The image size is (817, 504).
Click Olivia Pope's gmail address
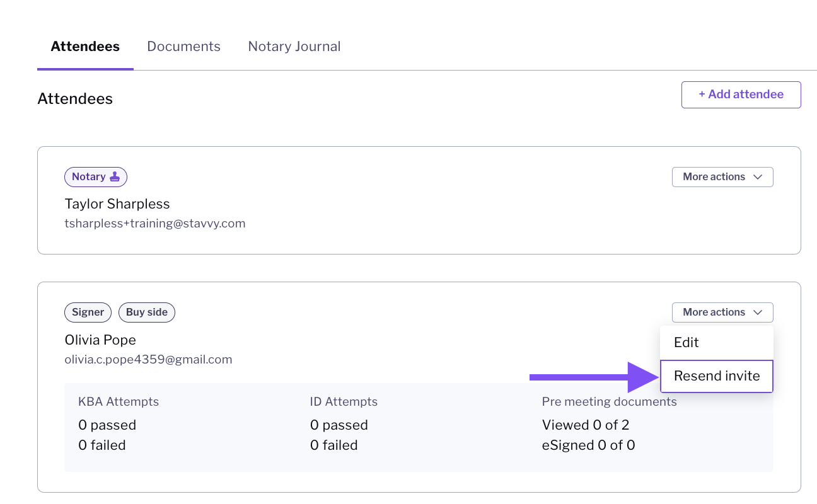pyautogui.click(x=149, y=360)
